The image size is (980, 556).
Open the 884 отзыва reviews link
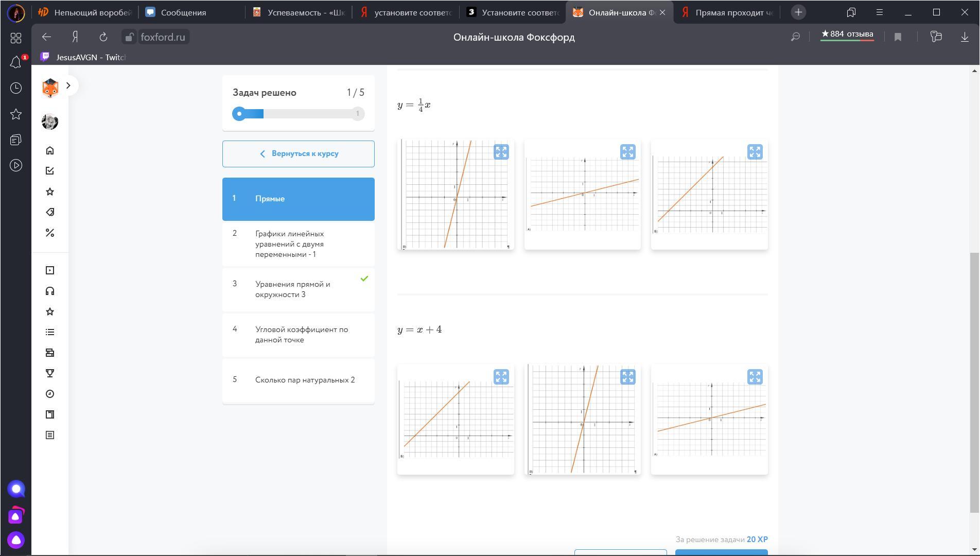click(847, 34)
